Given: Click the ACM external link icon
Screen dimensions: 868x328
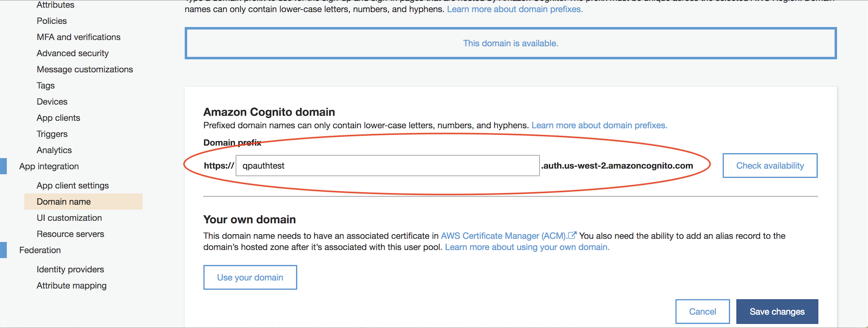Looking at the screenshot, I should point(572,235).
